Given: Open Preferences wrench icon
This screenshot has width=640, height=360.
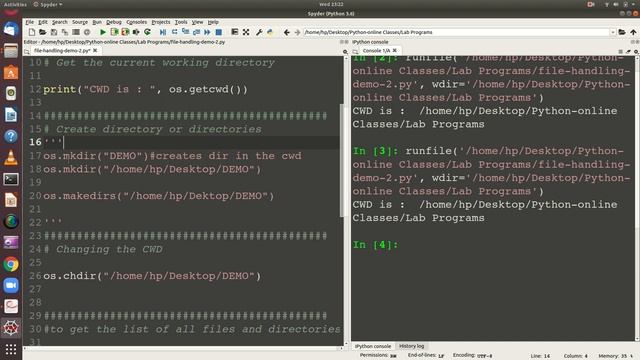Looking at the screenshot, I should point(259,32).
